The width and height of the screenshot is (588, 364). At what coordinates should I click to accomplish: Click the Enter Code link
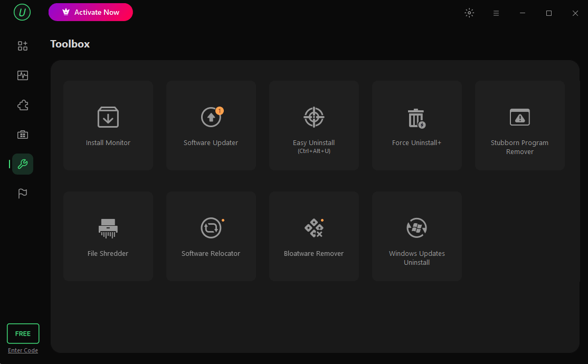point(23,350)
